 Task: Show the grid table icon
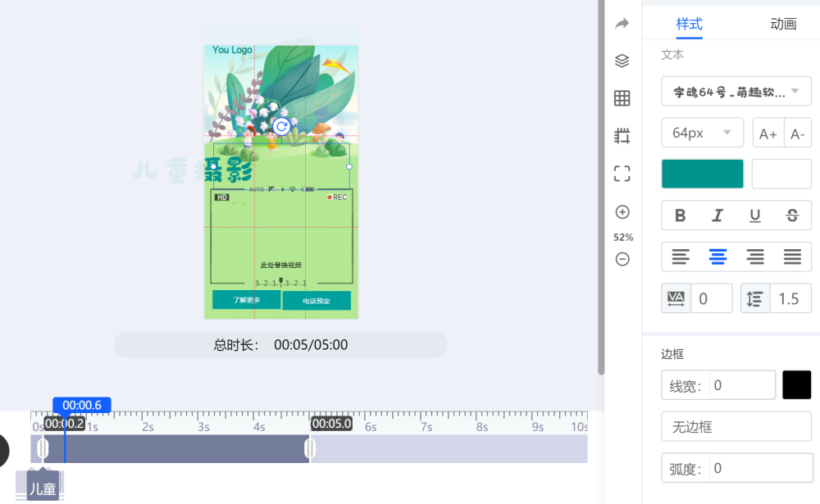tap(622, 98)
